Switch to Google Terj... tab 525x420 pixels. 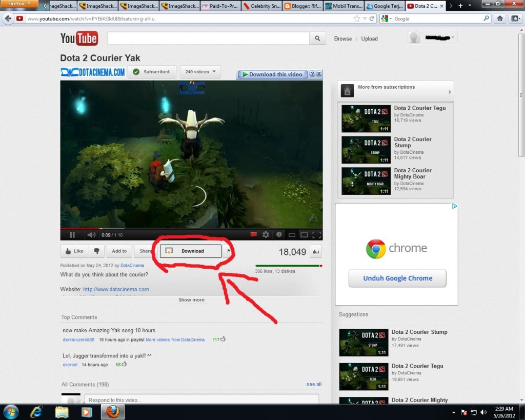tap(385, 6)
